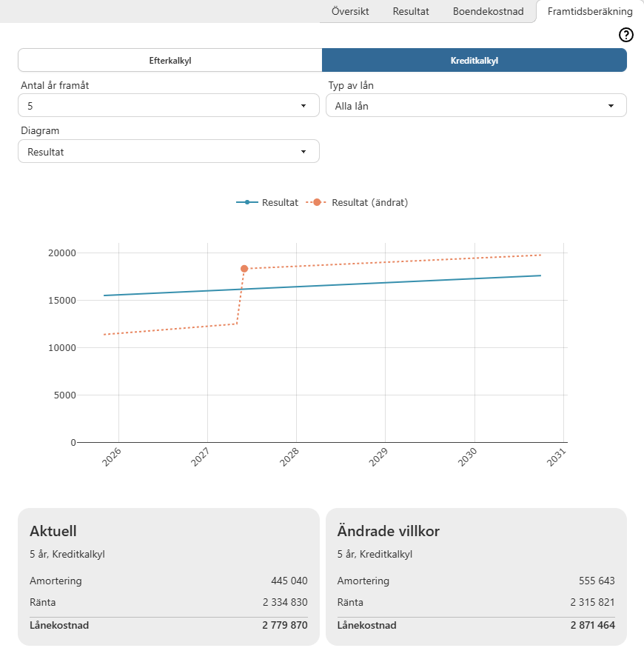Toggle the Resultat series in legend
The width and height of the screenshot is (644, 665).
click(280, 202)
